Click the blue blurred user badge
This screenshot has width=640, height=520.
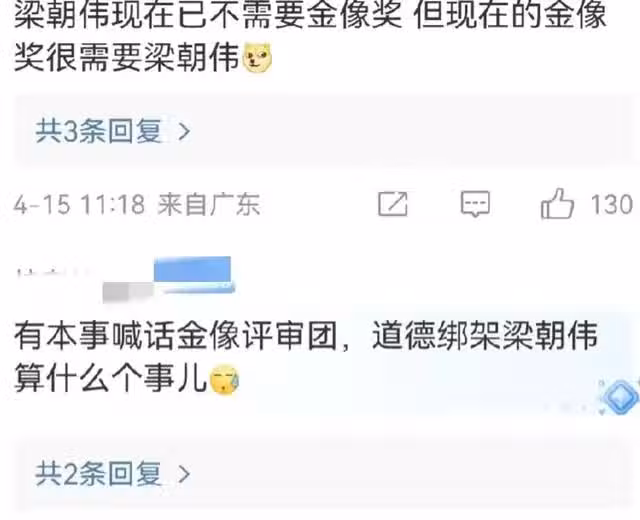coord(193,270)
